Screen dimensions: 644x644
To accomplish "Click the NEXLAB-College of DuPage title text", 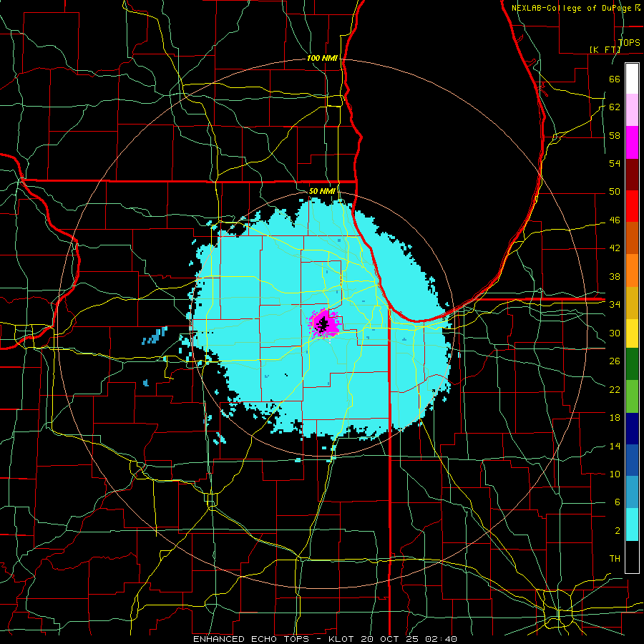I will pos(575,8).
